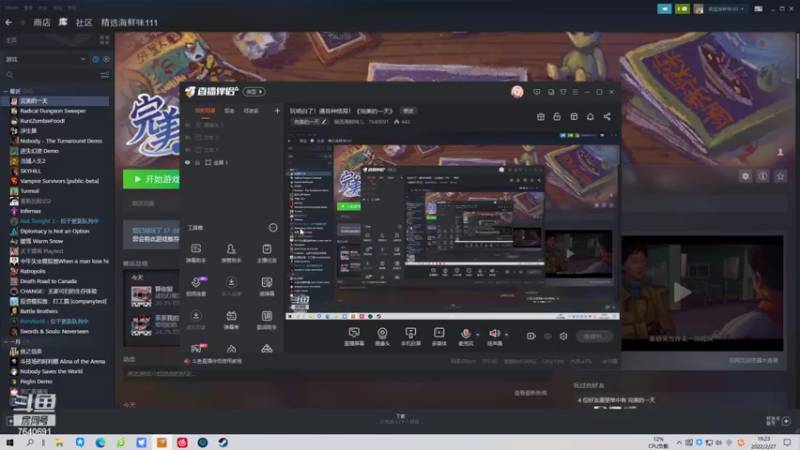The width and height of the screenshot is (800, 450).
Task: Open Steam from the Windows taskbar
Action: pos(223,442)
